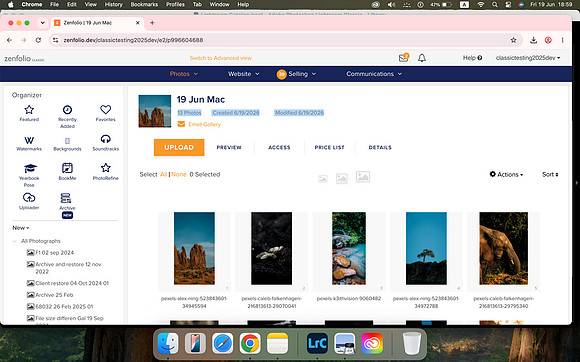This screenshot has height=362, width=580.
Task: Open BookMe calendar icon
Action: click(x=67, y=168)
